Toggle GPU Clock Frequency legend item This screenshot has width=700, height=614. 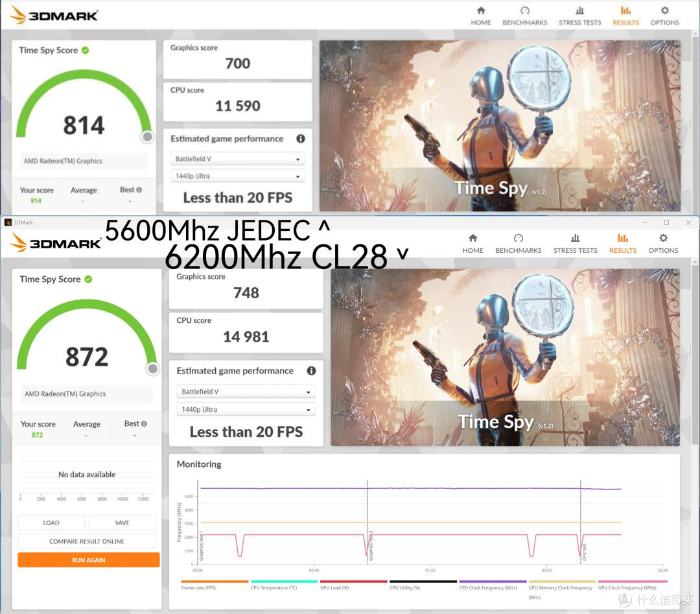pos(632,585)
